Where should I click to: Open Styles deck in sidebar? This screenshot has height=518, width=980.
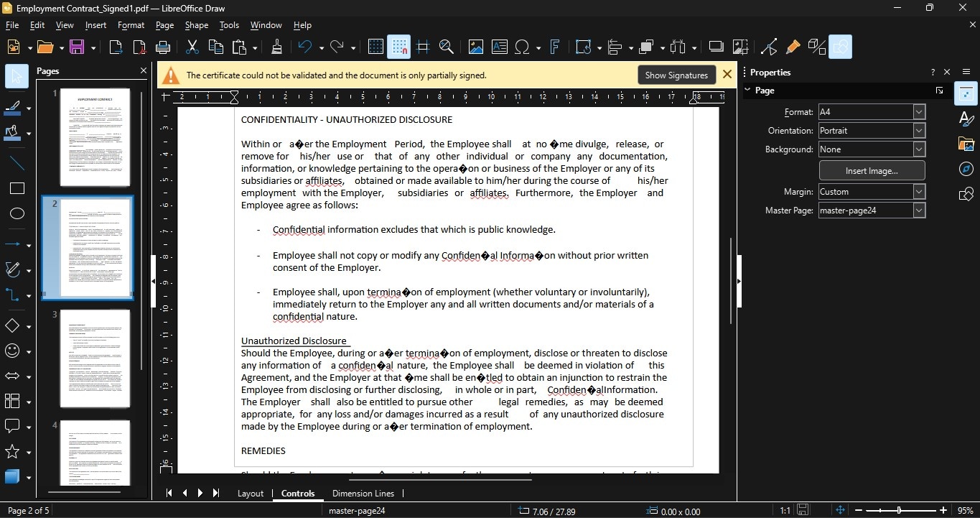[x=966, y=119]
